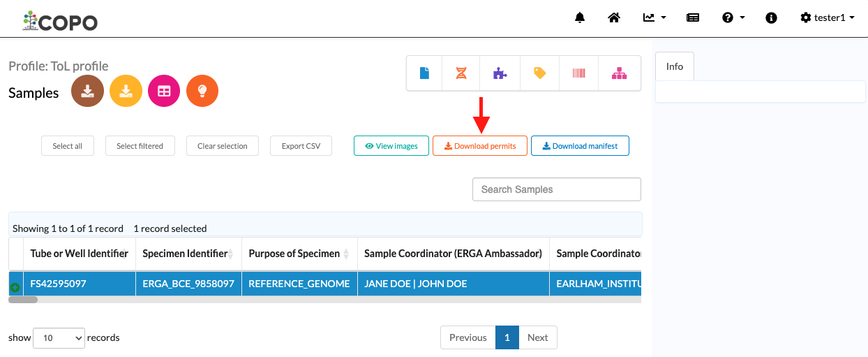Click the yellow download circle icon

click(x=126, y=91)
